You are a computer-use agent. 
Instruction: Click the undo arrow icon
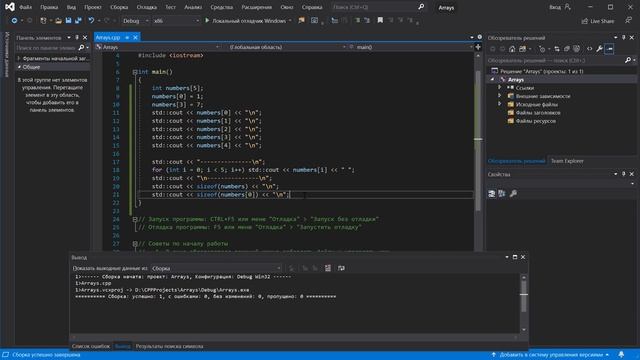tap(91, 20)
